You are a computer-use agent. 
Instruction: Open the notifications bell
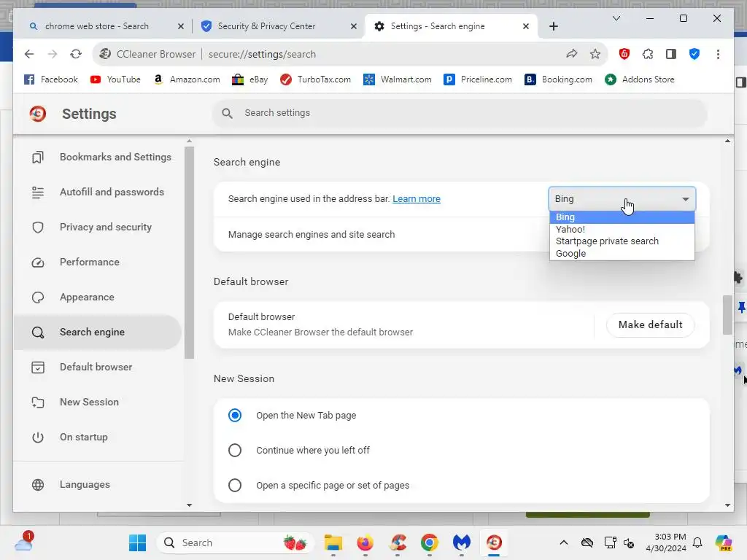click(x=697, y=542)
